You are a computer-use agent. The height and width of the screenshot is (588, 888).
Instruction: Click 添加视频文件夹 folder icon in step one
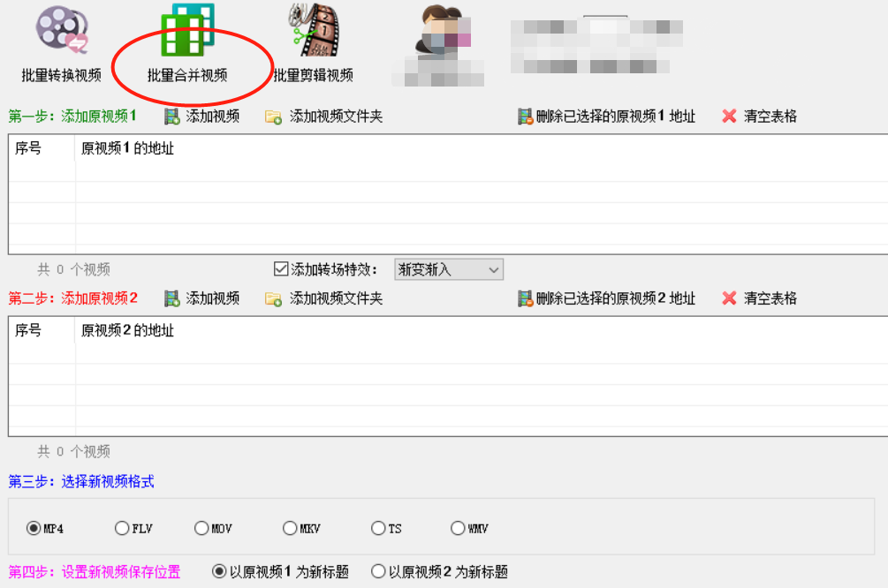tap(274, 117)
